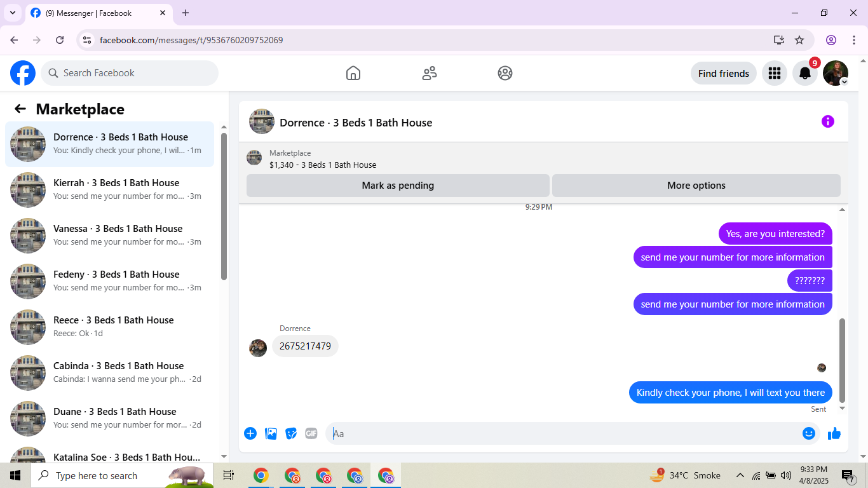Open the Chrome profile icon
The width and height of the screenshot is (868, 488).
(831, 40)
